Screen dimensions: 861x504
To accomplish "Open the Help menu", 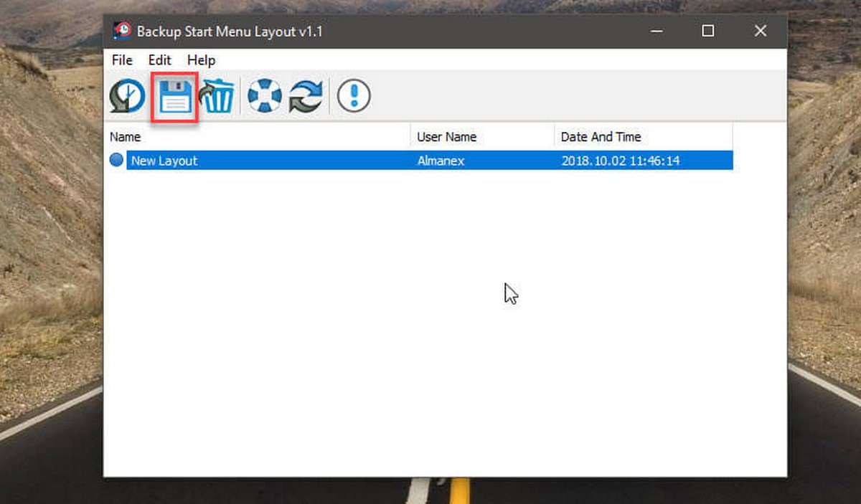I will (201, 60).
